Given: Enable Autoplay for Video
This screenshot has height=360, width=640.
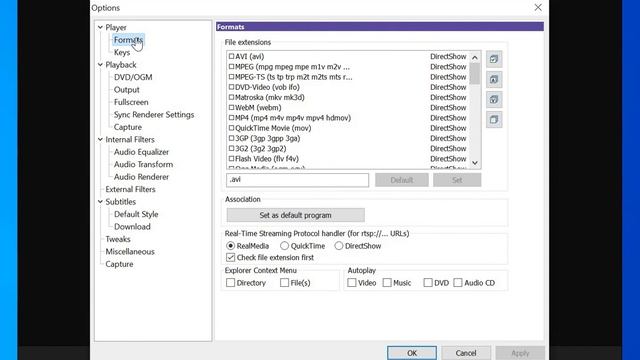Looking at the screenshot, I should (x=352, y=282).
